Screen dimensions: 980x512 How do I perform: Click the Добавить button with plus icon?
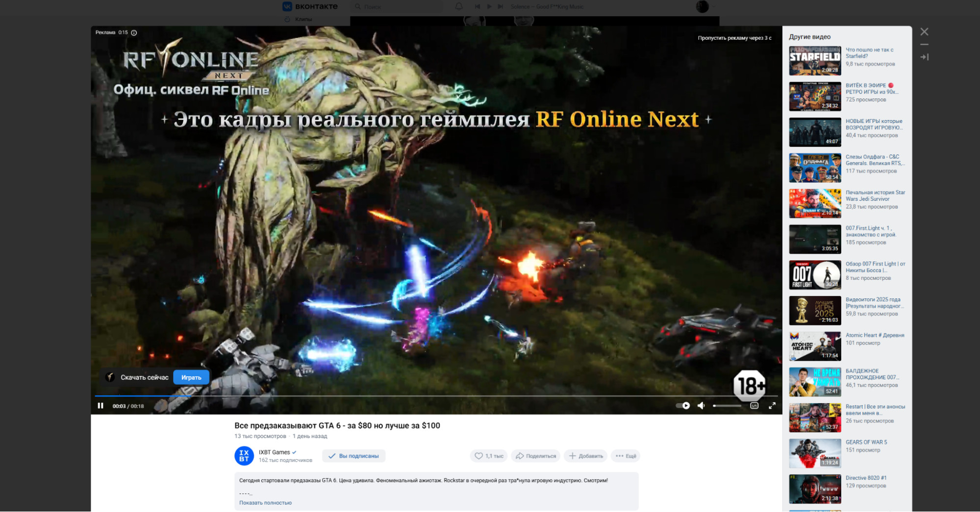click(586, 456)
